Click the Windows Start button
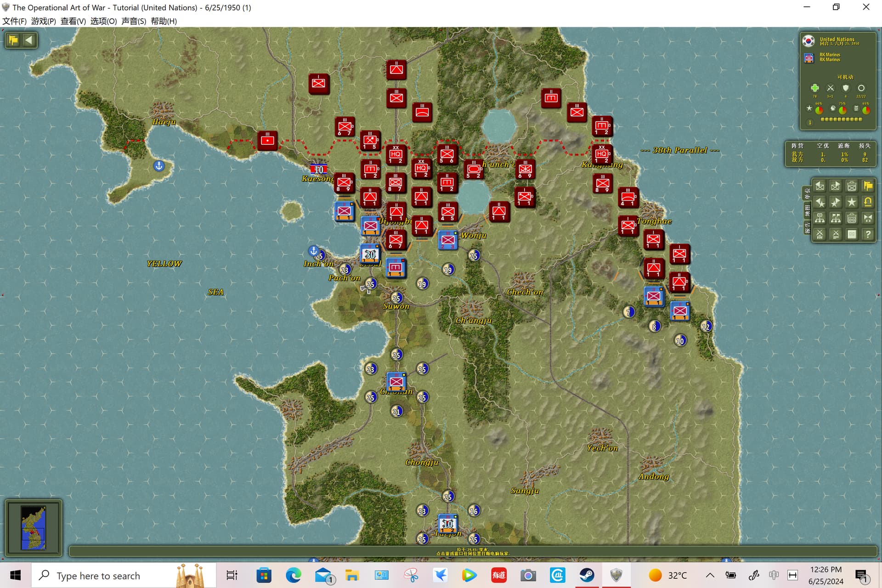Viewport: 882px width, 588px height. click(15, 575)
